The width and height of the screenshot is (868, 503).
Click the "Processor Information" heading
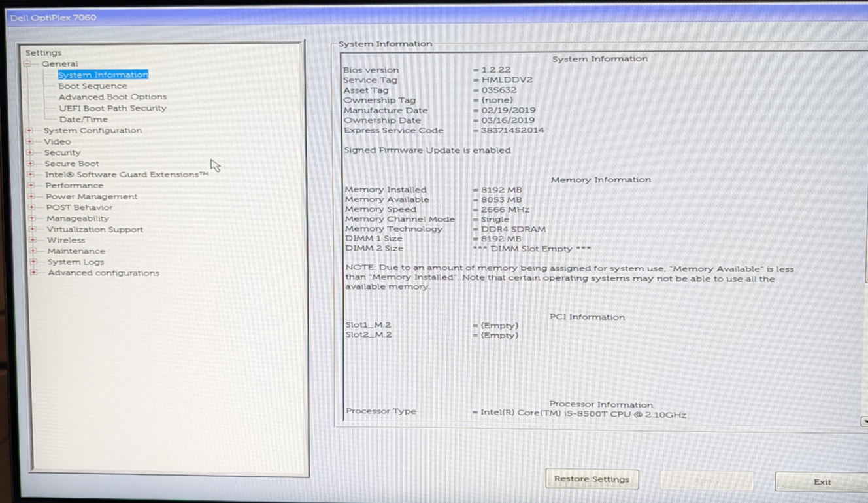(601, 405)
